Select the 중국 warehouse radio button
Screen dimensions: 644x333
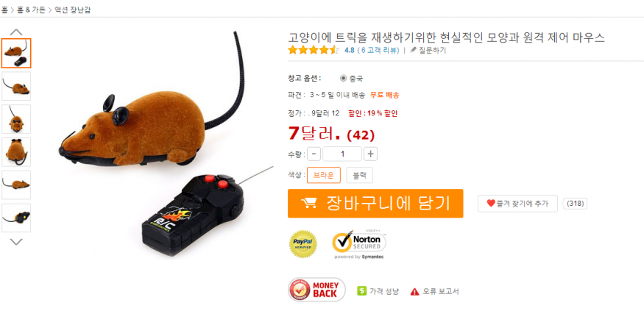(x=344, y=79)
